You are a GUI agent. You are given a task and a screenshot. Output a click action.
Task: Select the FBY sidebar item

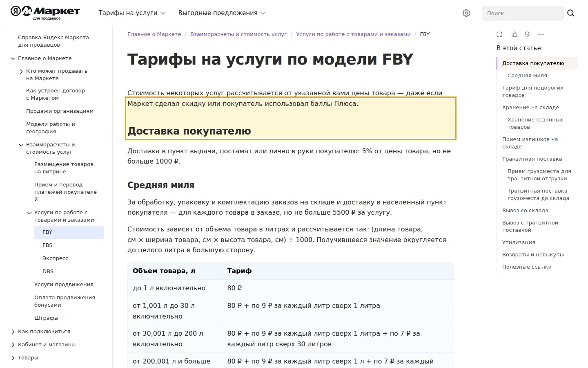(x=69, y=232)
